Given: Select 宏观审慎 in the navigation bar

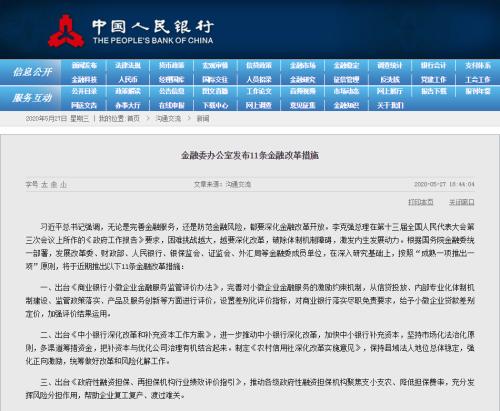Looking at the screenshot, I should click(x=215, y=65).
